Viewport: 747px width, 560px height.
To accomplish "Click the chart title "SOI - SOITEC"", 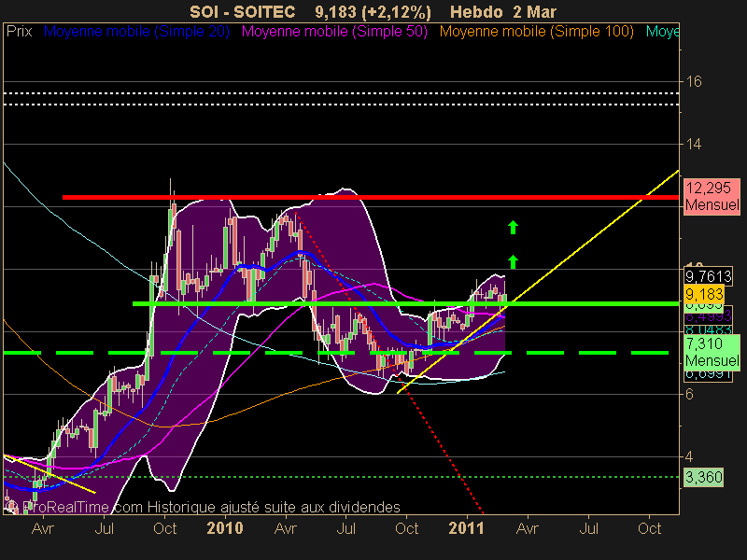I will (242, 11).
